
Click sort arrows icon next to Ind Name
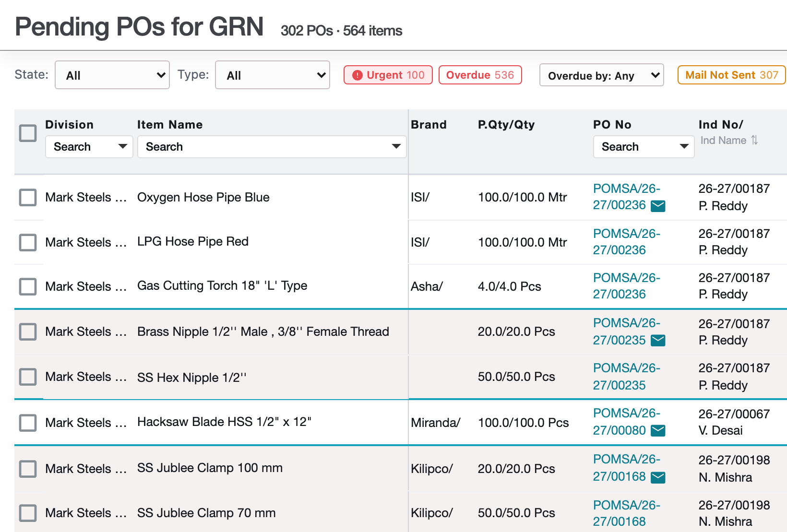754,140
